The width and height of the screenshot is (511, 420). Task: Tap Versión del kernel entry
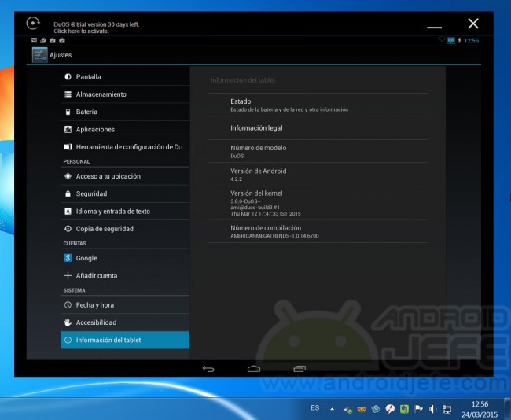[318, 203]
